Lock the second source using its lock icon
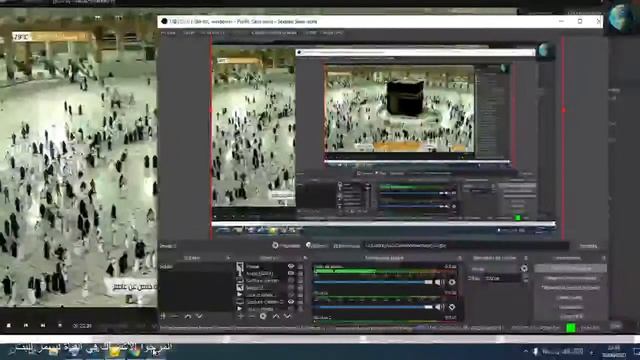 coord(300,273)
